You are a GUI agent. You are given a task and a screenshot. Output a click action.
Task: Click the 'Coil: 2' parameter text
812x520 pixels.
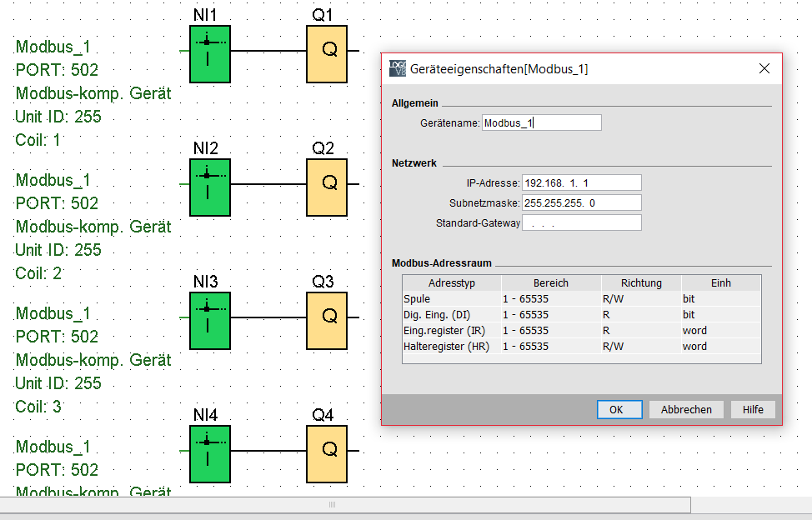[x=38, y=273]
